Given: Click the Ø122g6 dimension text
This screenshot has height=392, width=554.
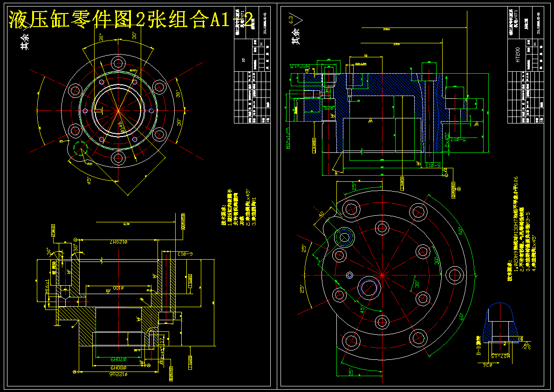Looking at the screenshot, I should coord(118,374).
